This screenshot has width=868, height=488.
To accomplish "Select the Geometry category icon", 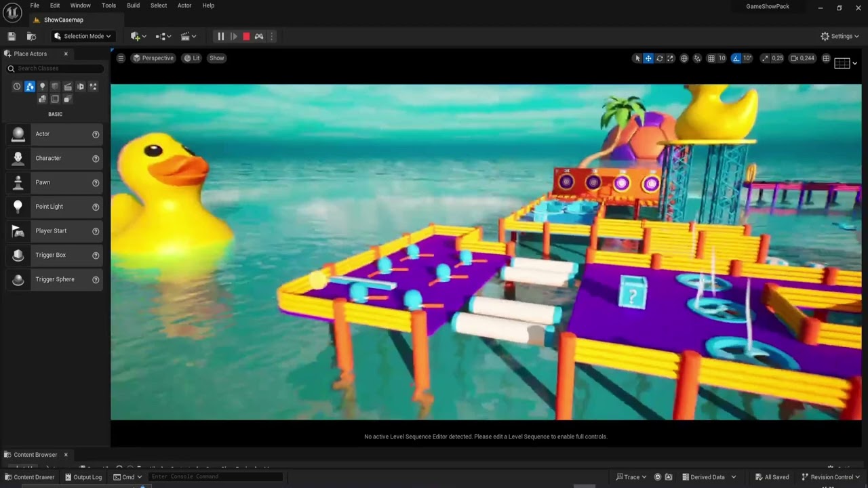I will (42, 99).
